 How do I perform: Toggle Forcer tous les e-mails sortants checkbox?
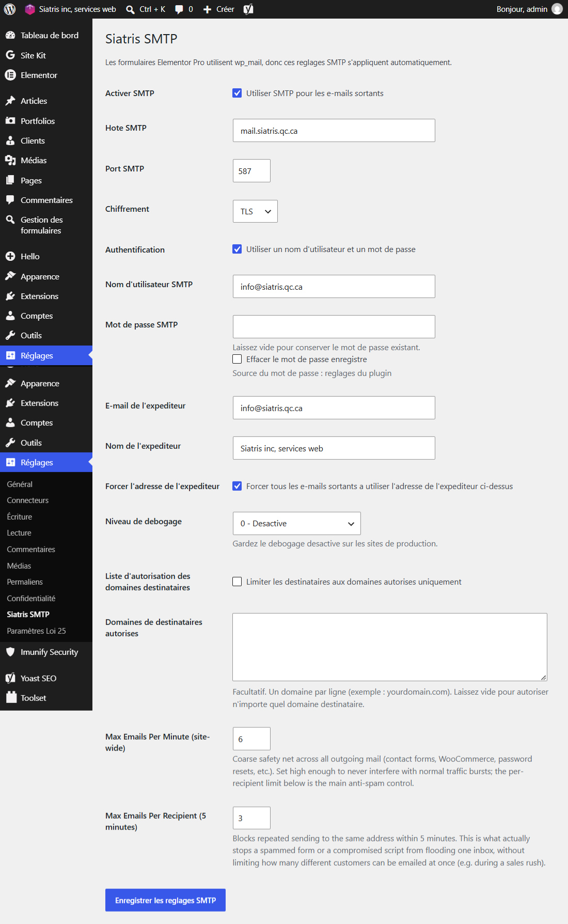(237, 486)
